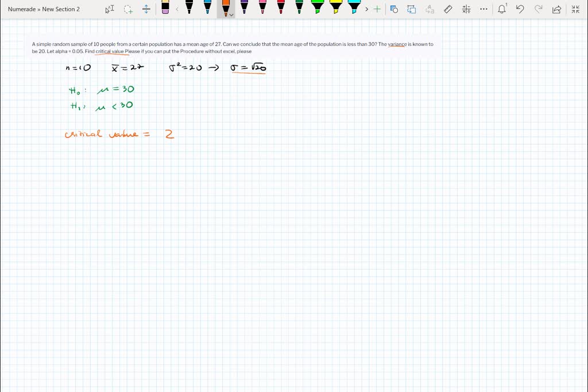Exit full screen mode
Screen dimensions: 588x392
(x=575, y=9)
